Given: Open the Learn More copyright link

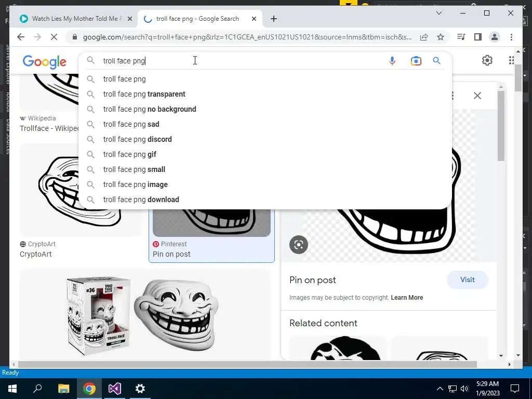Looking at the screenshot, I should (407, 298).
